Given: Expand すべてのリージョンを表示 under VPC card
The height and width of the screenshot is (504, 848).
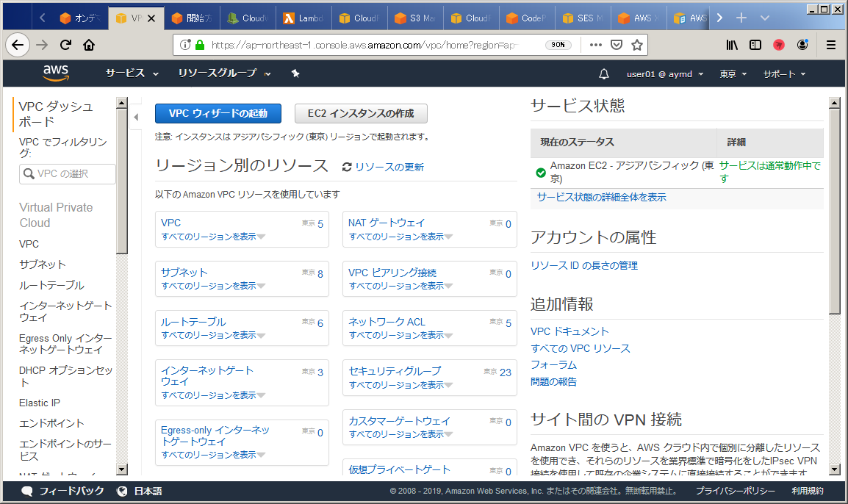Looking at the screenshot, I should click(213, 237).
